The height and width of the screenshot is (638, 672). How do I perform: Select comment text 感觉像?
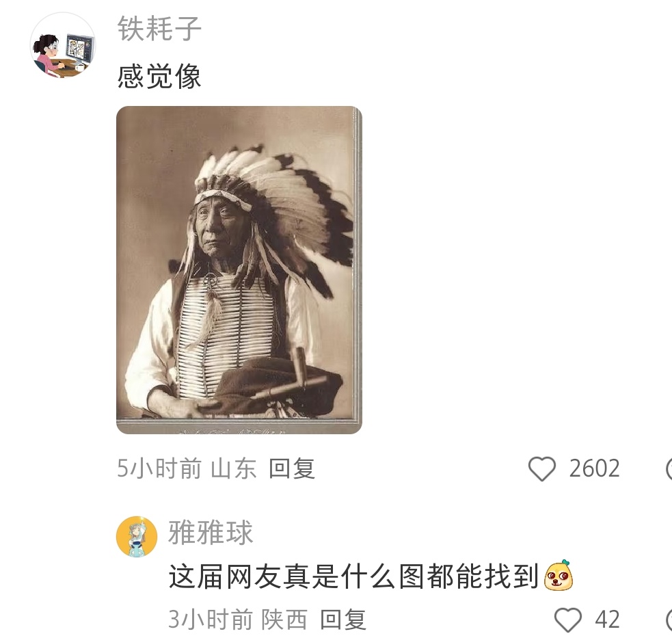click(x=159, y=77)
